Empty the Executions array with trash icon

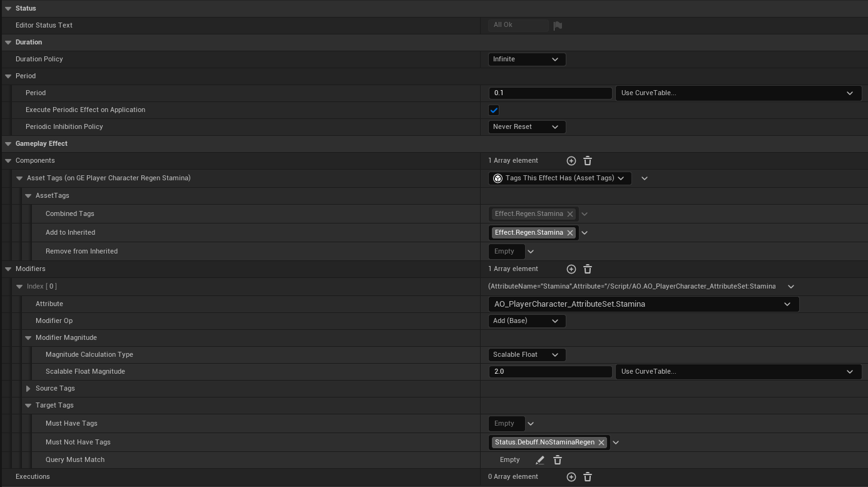[588, 477]
